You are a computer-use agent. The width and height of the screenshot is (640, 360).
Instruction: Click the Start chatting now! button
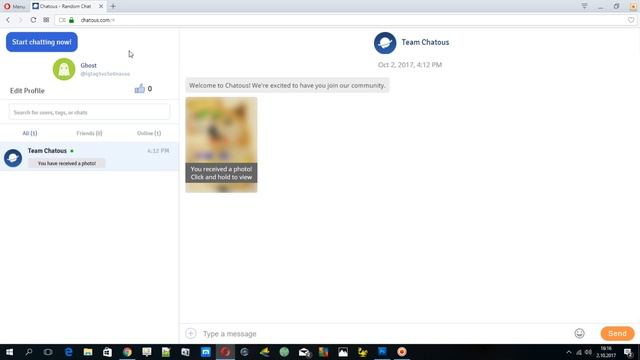pos(42,42)
